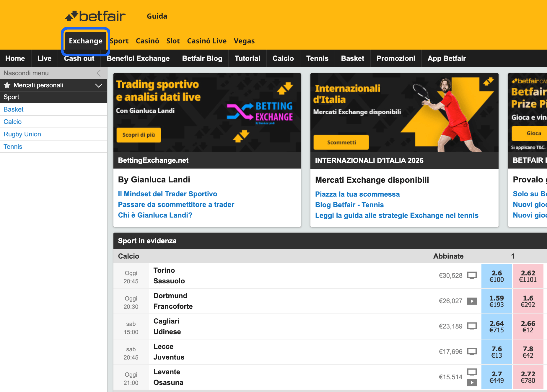Viewport: 547px width, 392px height.
Task: Open the Levante Osasuna match
Action: (x=168, y=377)
